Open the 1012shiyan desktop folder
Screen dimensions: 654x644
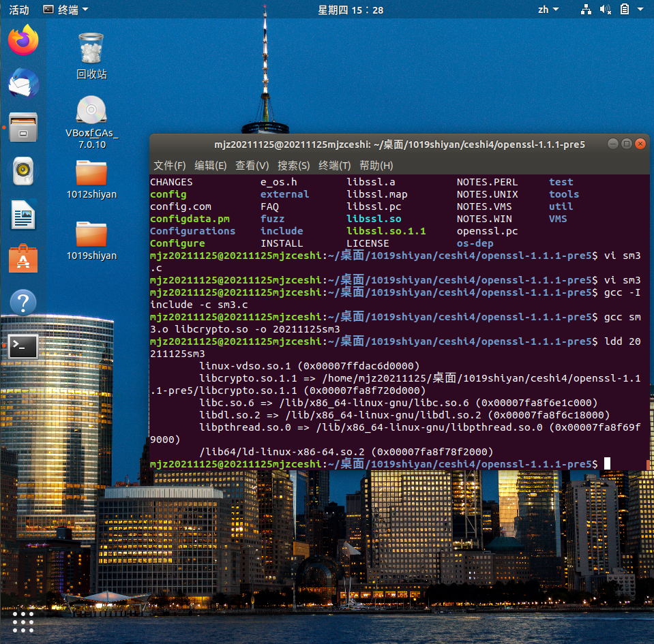(91, 174)
